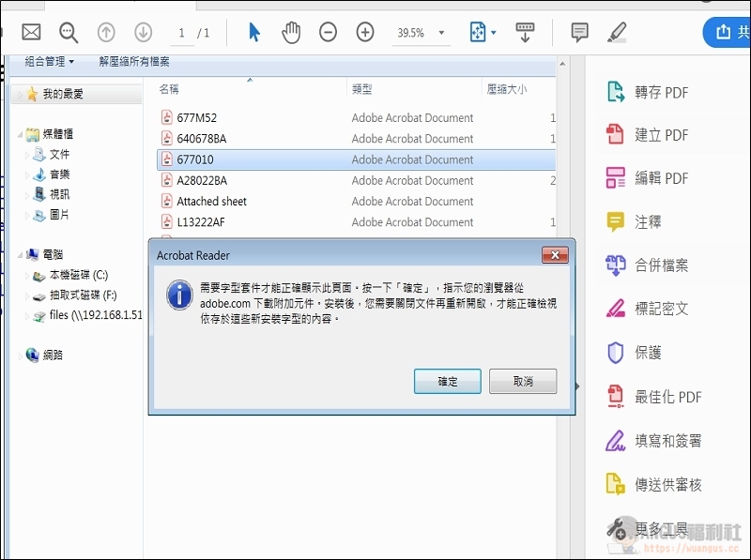
Task: Open the search magnifier tool
Action: click(x=69, y=33)
